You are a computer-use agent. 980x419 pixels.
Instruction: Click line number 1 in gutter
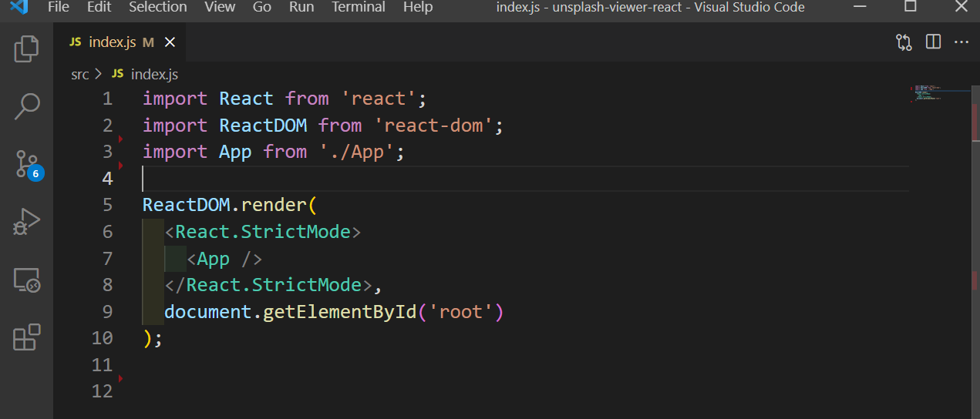click(107, 99)
